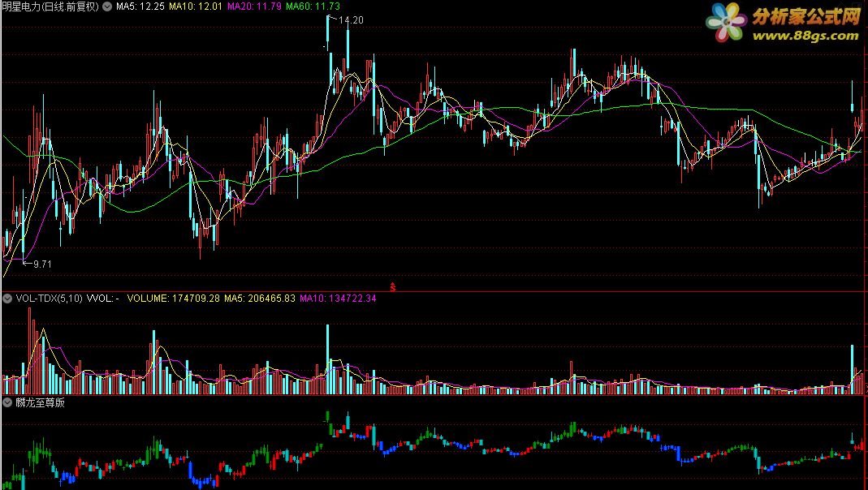Open the VOL-TDX indicator dropdown arrow
This screenshot has width=868, height=490.
(7, 299)
